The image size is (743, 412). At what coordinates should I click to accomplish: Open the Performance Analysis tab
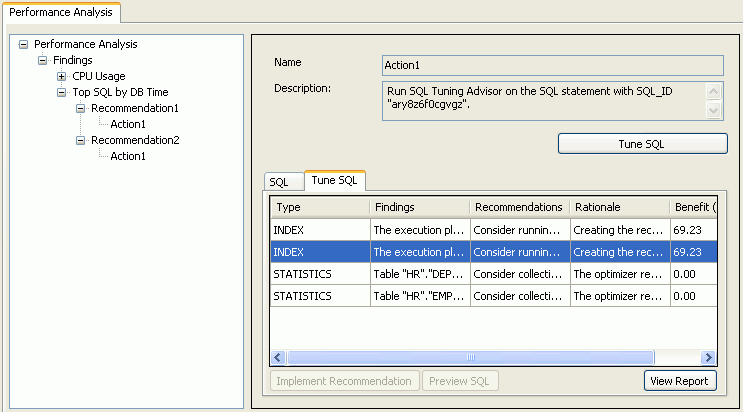[61, 12]
